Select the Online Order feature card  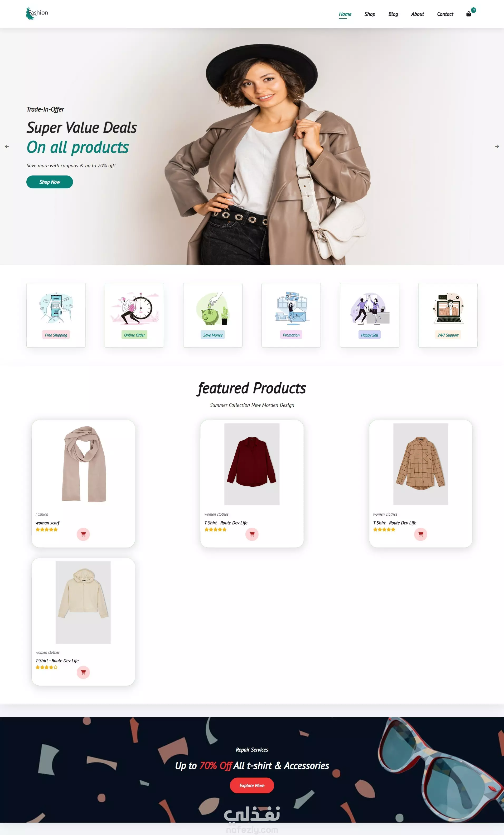[x=134, y=315]
